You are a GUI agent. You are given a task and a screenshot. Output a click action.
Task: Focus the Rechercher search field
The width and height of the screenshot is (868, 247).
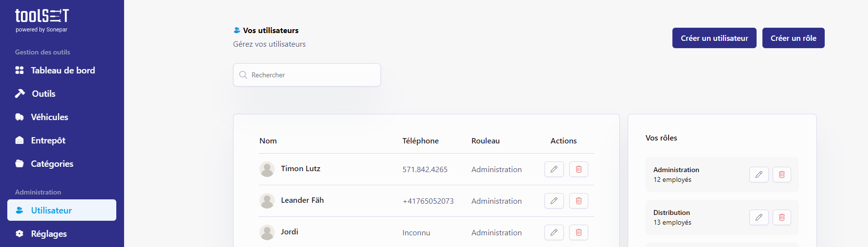coord(307,75)
